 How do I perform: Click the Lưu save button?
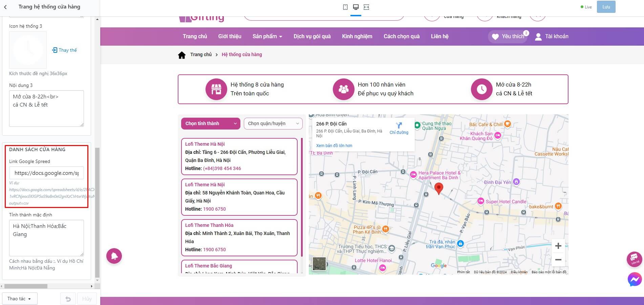(606, 7)
